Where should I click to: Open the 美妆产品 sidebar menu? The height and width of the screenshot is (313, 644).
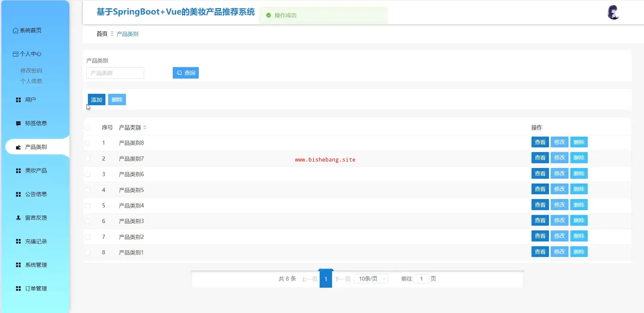[x=36, y=171]
